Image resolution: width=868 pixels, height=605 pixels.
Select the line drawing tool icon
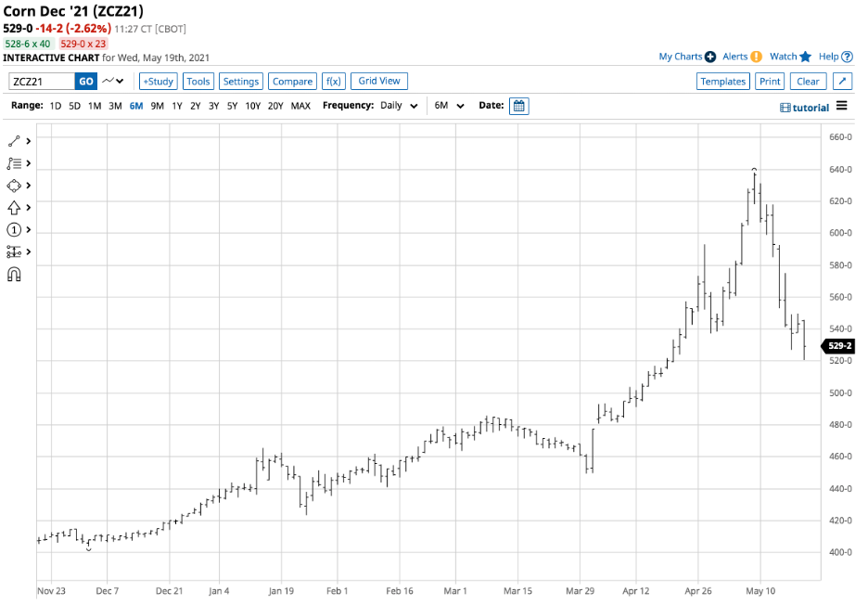pyautogui.click(x=14, y=141)
